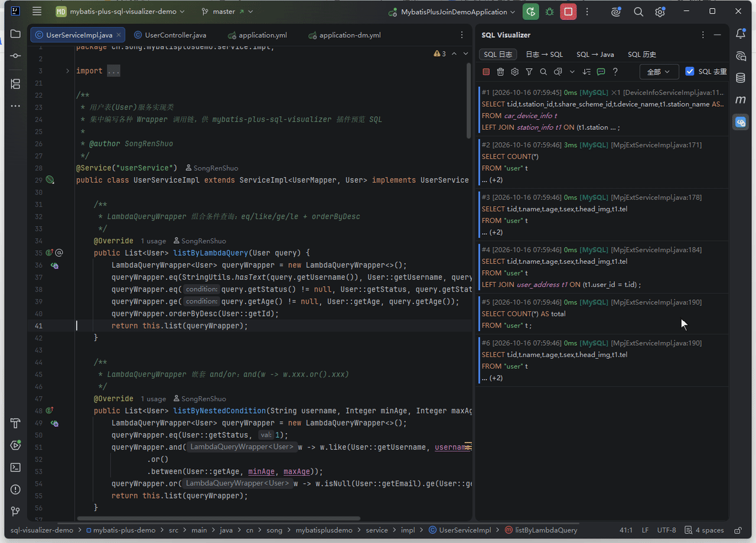Viewport: 756px width, 543px height.
Task: Click the red stop-capture icon in SQL Visualizer
Action: click(x=486, y=72)
